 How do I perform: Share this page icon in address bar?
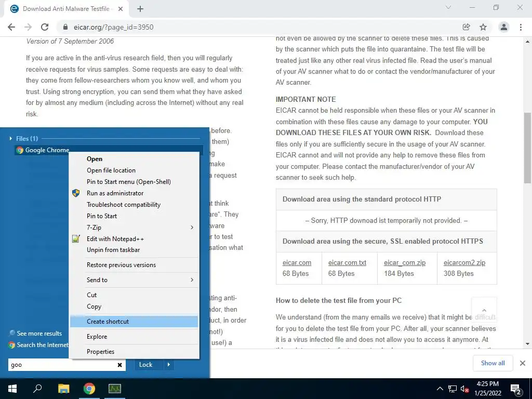(466, 27)
